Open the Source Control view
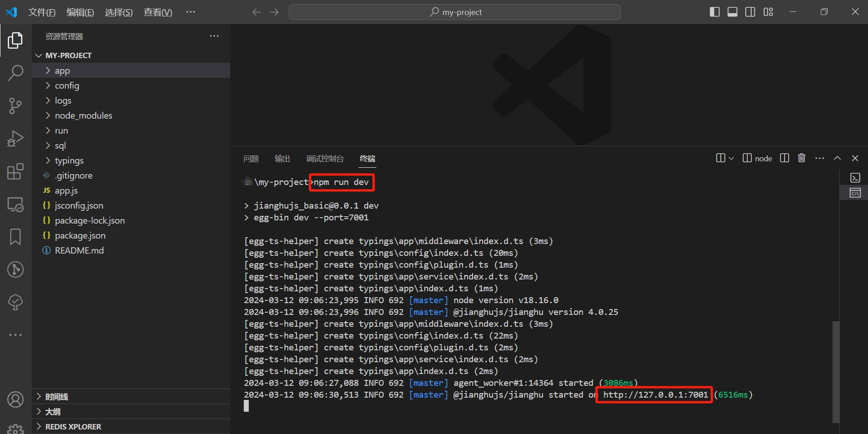868x434 pixels. click(x=15, y=106)
